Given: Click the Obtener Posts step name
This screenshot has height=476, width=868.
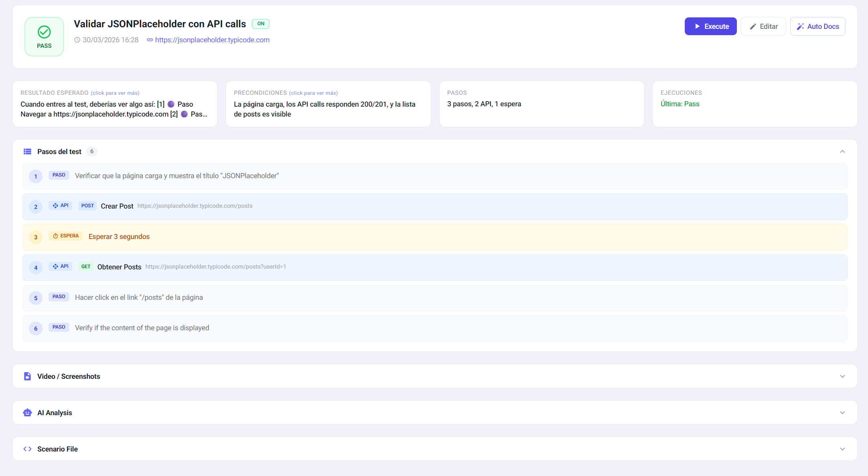Looking at the screenshot, I should point(119,267).
